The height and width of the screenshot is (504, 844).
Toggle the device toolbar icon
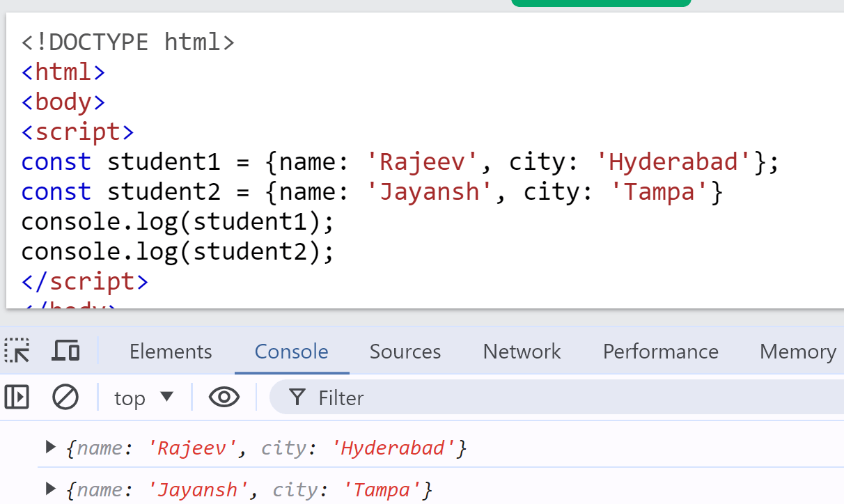click(65, 351)
